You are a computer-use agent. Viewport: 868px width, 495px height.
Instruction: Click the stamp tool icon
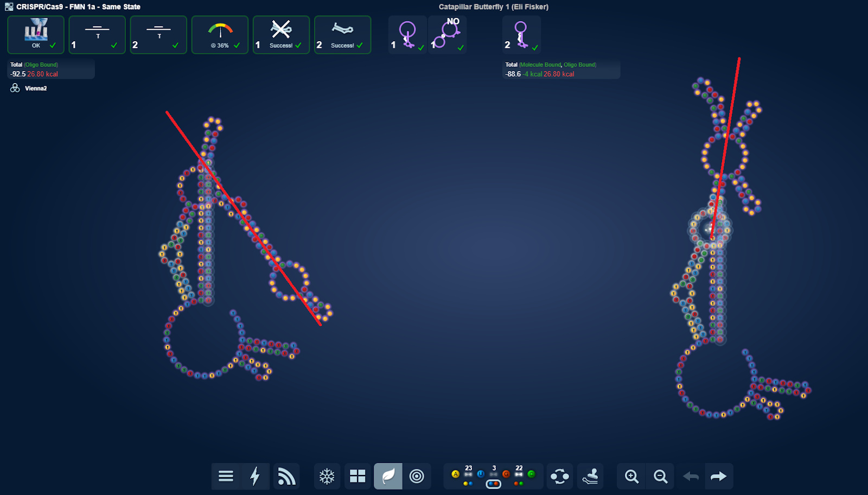click(590, 477)
